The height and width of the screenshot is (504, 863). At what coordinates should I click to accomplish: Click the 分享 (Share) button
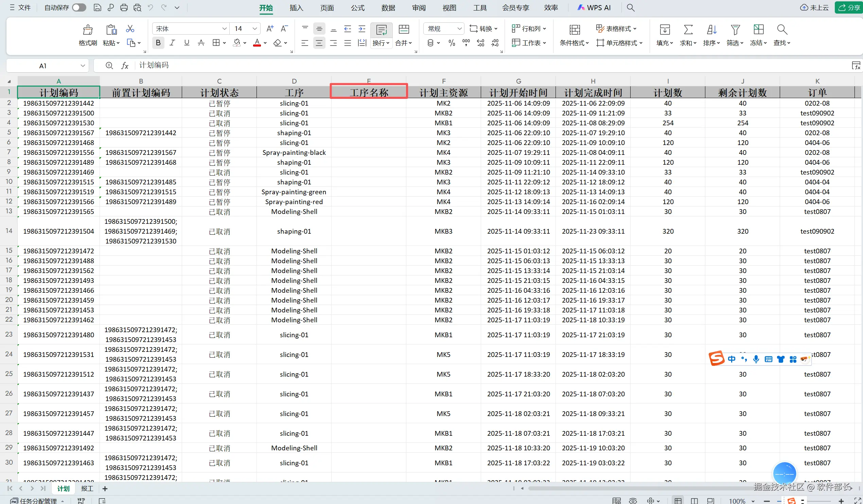[849, 7]
